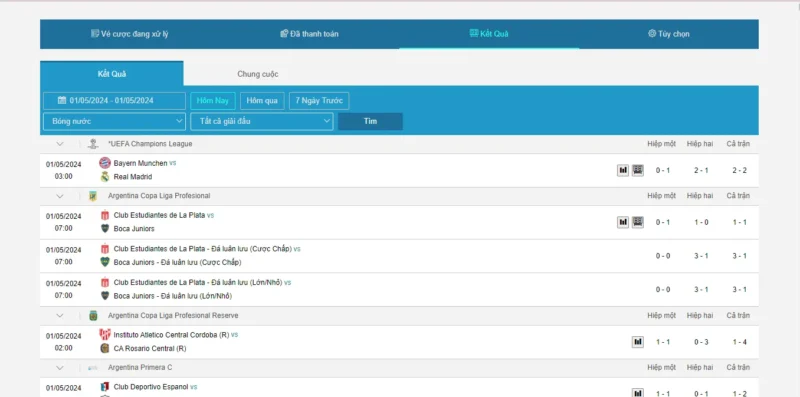
Task: Collapse the UEFA Champions League section
Action: tap(60, 144)
